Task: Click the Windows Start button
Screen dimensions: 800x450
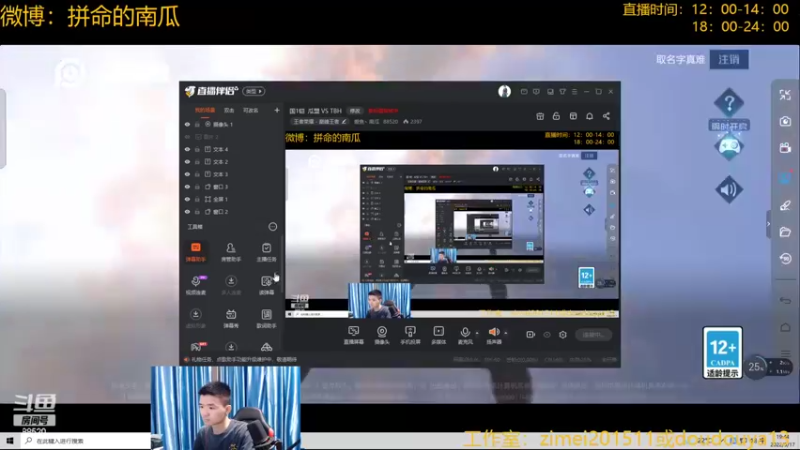Action: (9, 441)
